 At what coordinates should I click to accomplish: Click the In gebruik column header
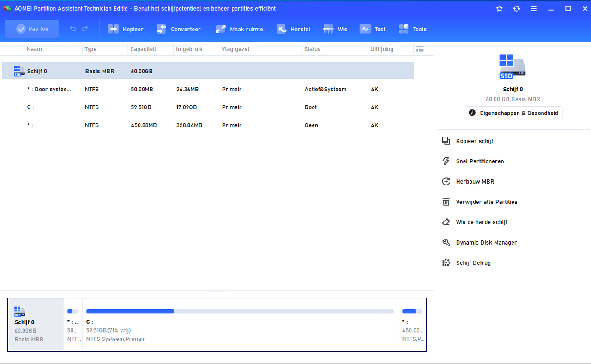pos(189,49)
